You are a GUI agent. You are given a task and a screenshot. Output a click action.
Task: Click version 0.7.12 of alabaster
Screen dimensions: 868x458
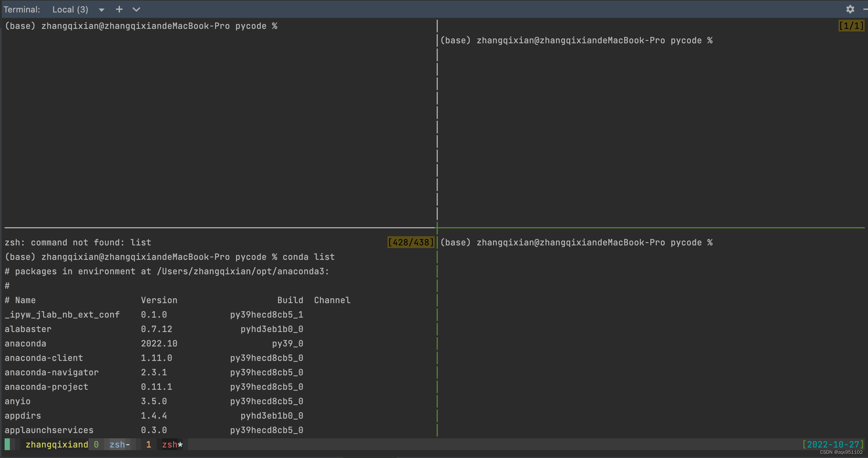[x=156, y=329]
